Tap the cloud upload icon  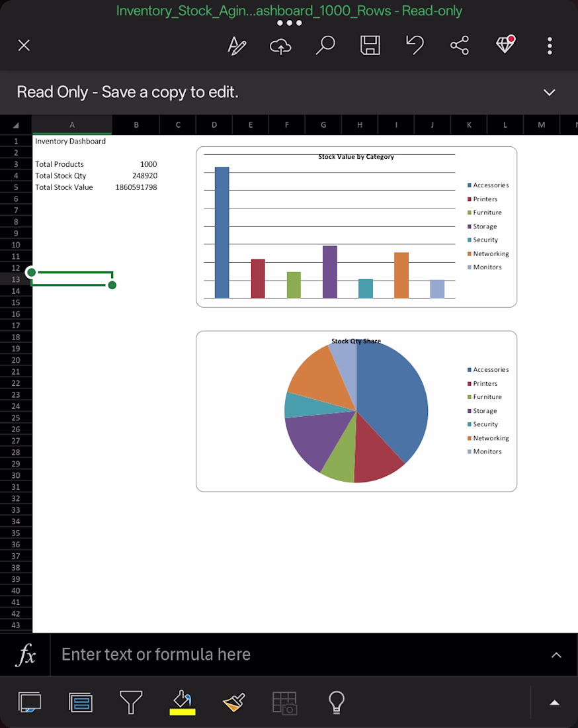pyautogui.click(x=280, y=46)
